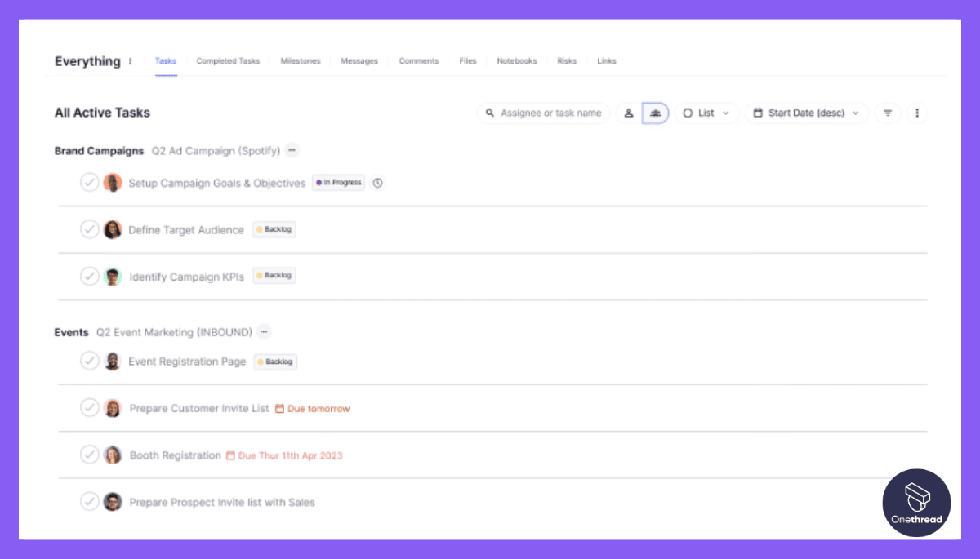
Task: Check off the Event Registration Page task
Action: 90,360
